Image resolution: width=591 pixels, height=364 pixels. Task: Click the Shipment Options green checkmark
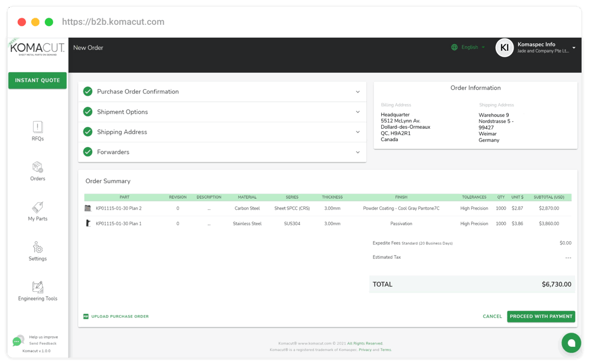(88, 112)
